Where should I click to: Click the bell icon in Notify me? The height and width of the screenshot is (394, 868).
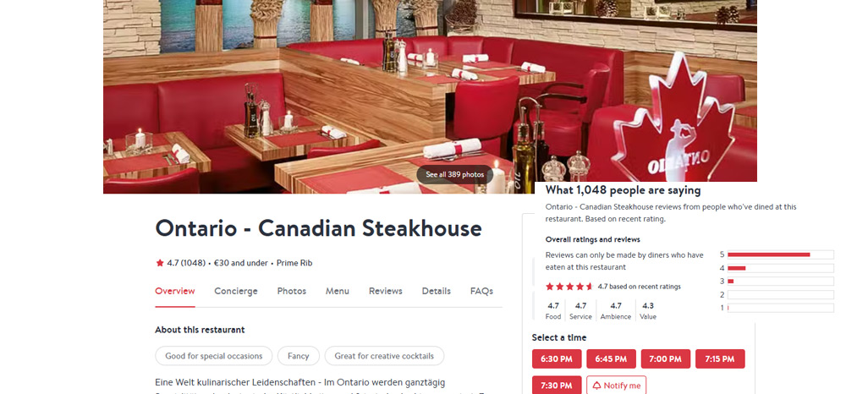pyautogui.click(x=596, y=386)
